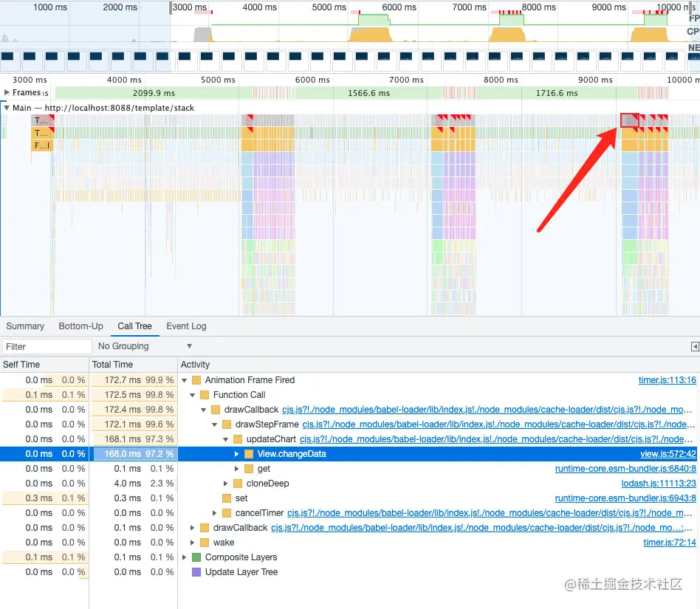
Task: Expand the Composite Layers row
Action: pyautogui.click(x=185, y=557)
